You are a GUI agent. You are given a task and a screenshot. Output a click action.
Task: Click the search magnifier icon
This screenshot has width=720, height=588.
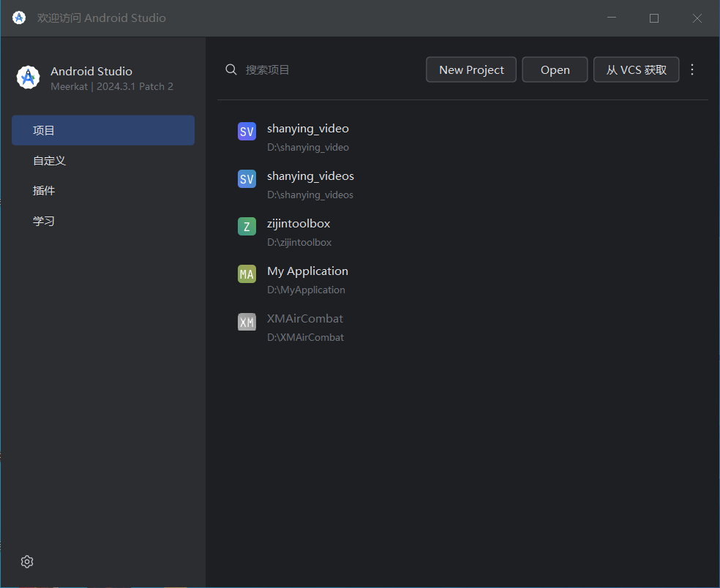coord(231,69)
